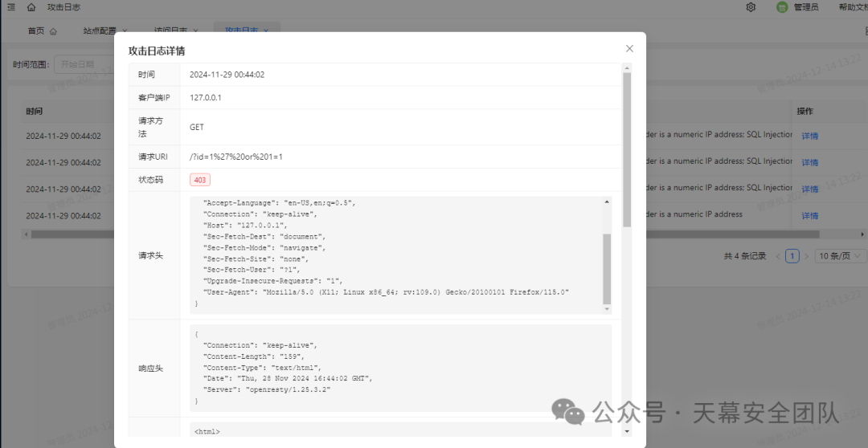The width and height of the screenshot is (868, 448).
Task: Click the 管理员 user label
Action: (x=806, y=7)
